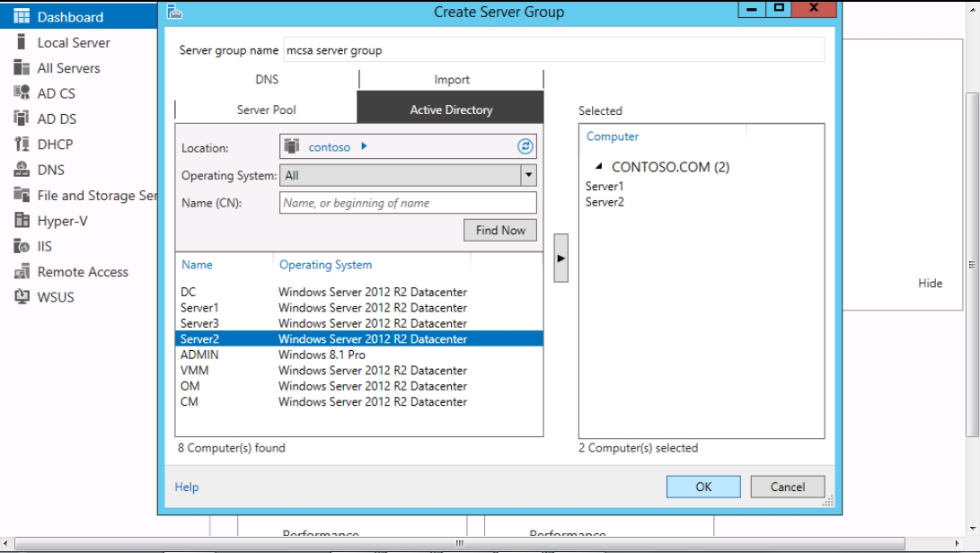Open Dashboard in the sidebar
Viewport: 980px width, 553px height.
tap(70, 17)
